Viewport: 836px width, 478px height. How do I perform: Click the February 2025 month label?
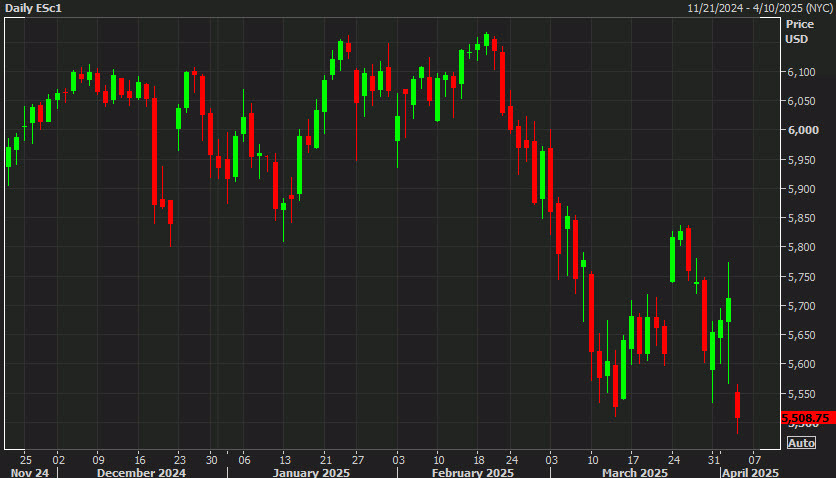(x=473, y=473)
